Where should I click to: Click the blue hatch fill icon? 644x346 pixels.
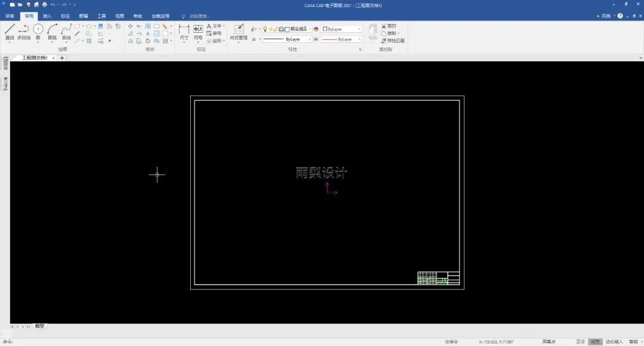[x=101, y=26]
